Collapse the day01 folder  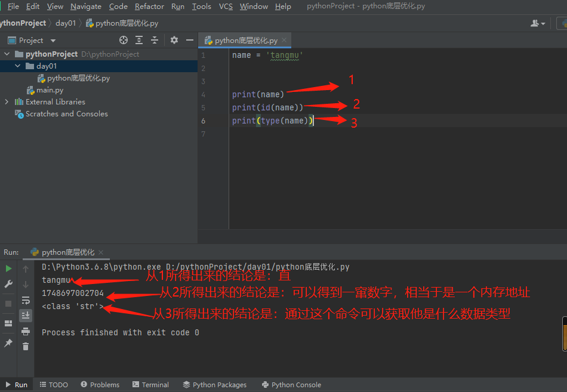coord(18,66)
